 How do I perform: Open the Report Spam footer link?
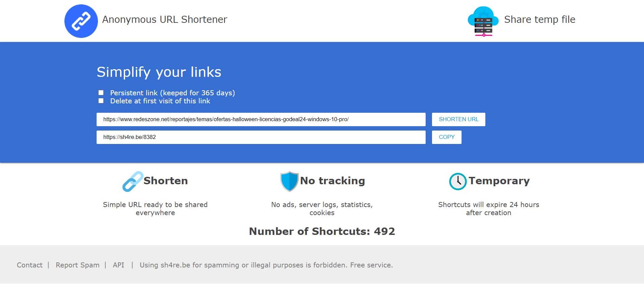point(77,265)
